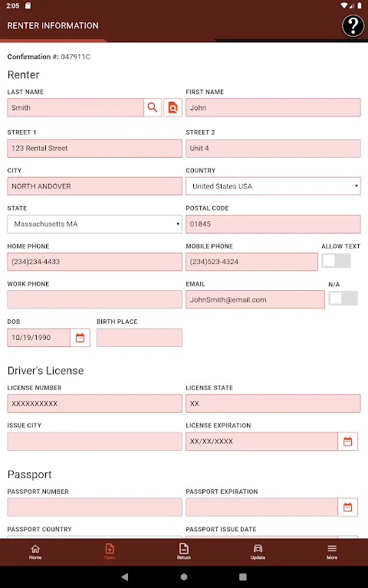This screenshot has width=368, height=588.
Task: Open the Passport Expiration calendar icon
Action: 348,508
